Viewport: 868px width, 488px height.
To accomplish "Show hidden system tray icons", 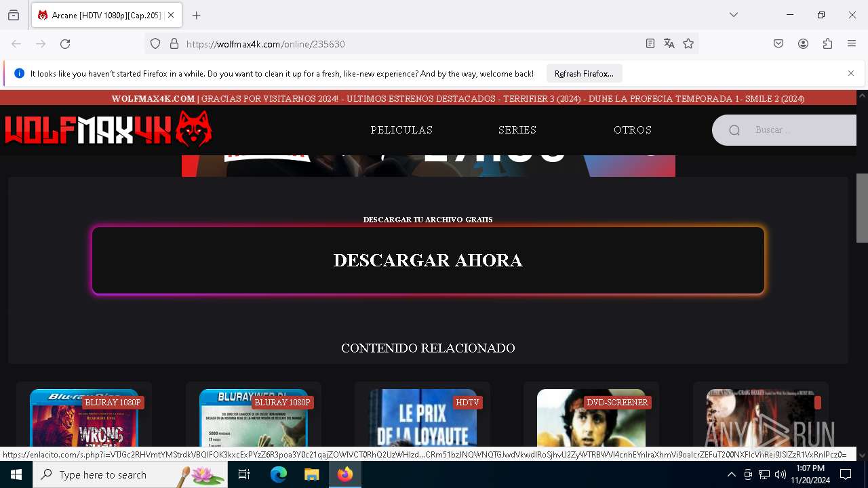I will (x=731, y=474).
